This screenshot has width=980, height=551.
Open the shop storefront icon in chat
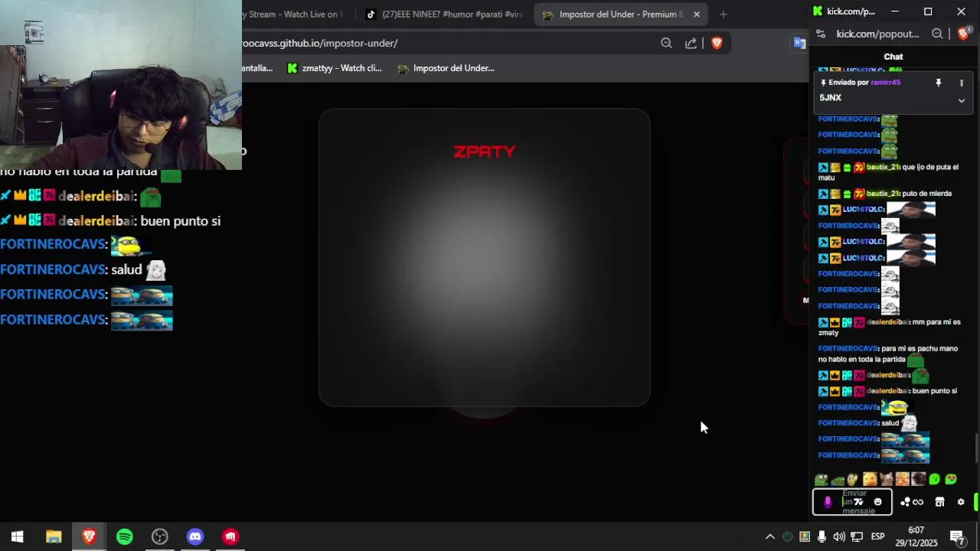tap(940, 502)
